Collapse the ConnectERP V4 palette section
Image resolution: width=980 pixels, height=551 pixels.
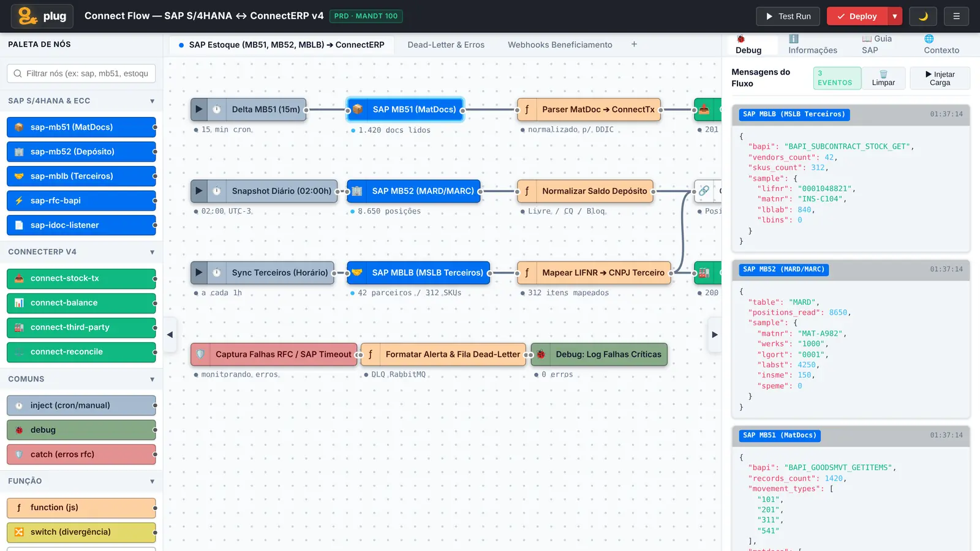[x=152, y=252]
